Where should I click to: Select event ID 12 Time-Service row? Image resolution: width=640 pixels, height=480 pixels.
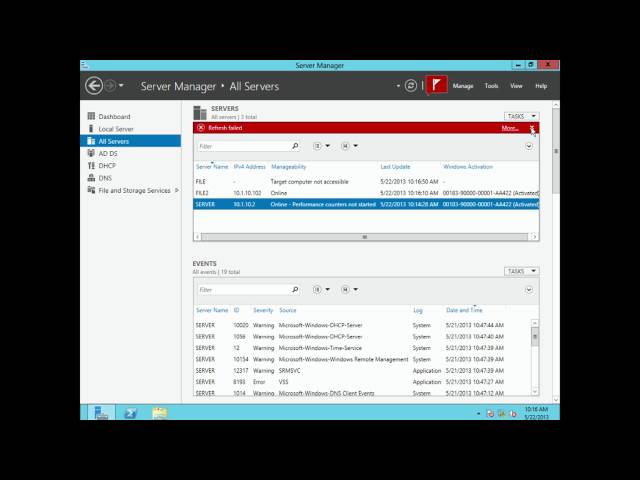click(x=362, y=348)
